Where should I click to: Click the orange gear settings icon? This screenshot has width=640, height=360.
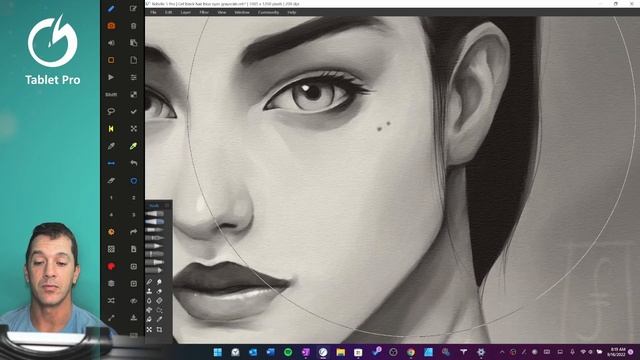tap(111, 232)
